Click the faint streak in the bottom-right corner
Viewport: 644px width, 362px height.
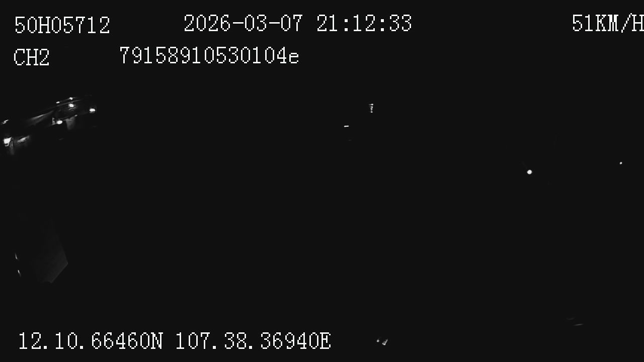point(575,322)
